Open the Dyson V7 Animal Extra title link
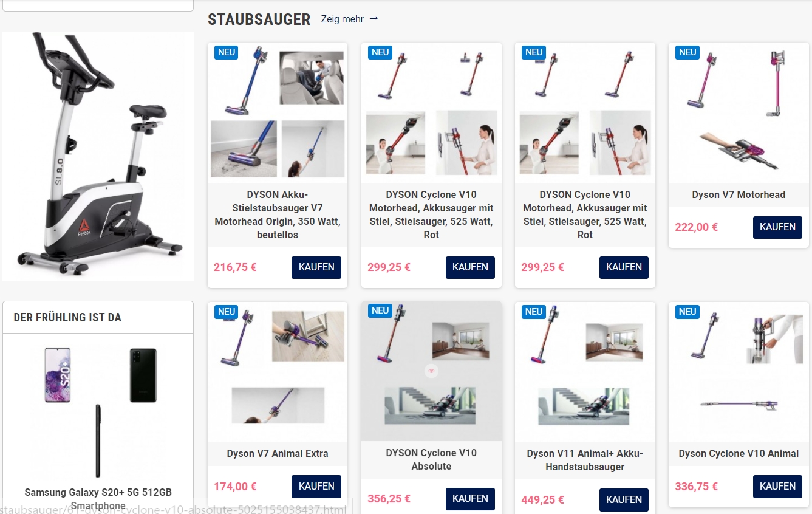This screenshot has height=514, width=812. (278, 453)
